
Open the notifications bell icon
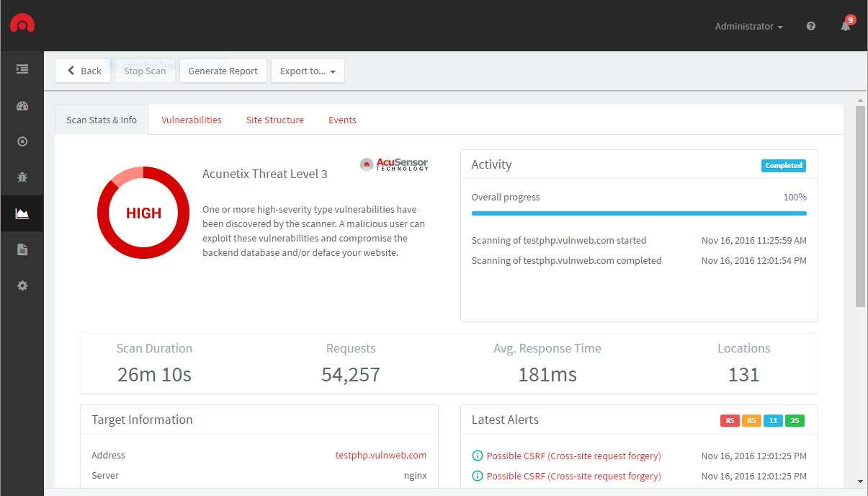pos(846,26)
